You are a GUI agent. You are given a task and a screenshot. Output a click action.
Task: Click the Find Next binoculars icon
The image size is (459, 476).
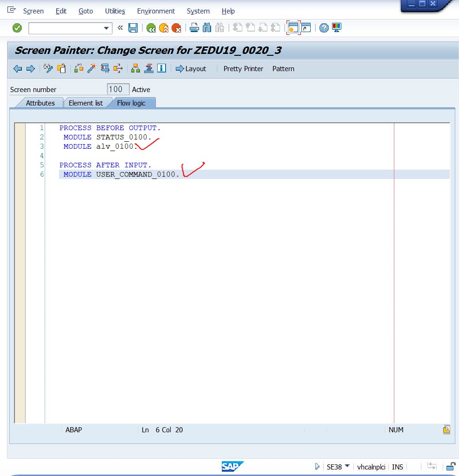pos(220,28)
